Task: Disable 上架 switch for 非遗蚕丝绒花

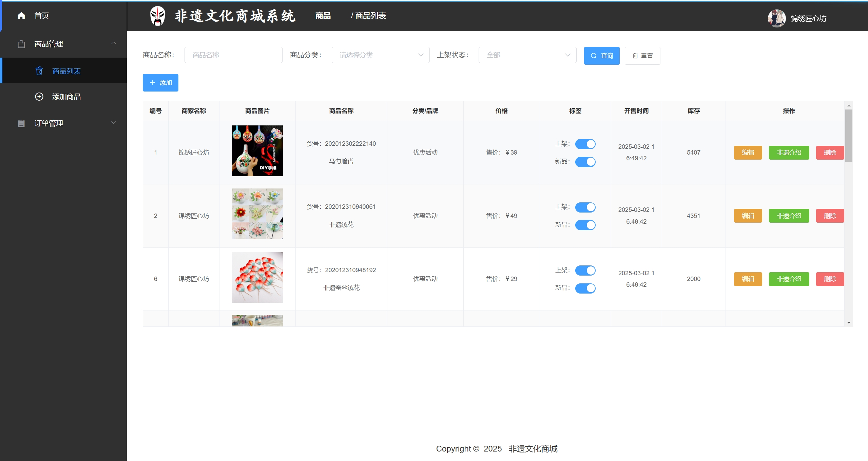Action: coord(585,270)
